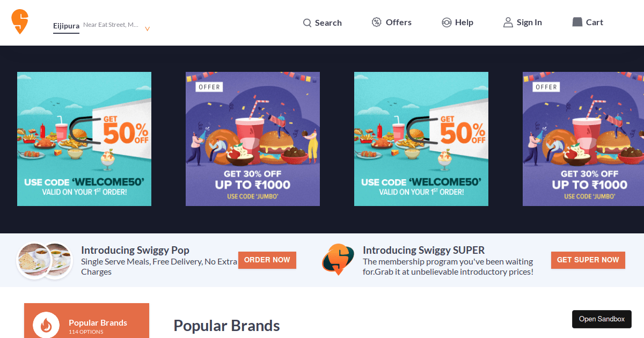
Task: Go to Help from the header
Action: [464, 23]
